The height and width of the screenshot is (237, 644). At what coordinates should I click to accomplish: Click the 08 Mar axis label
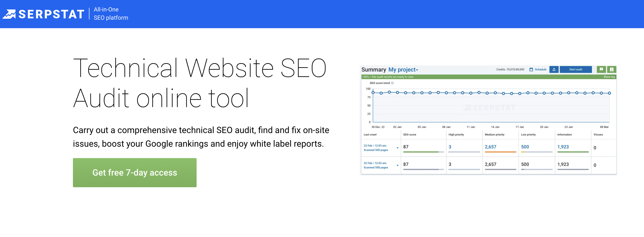(604, 127)
